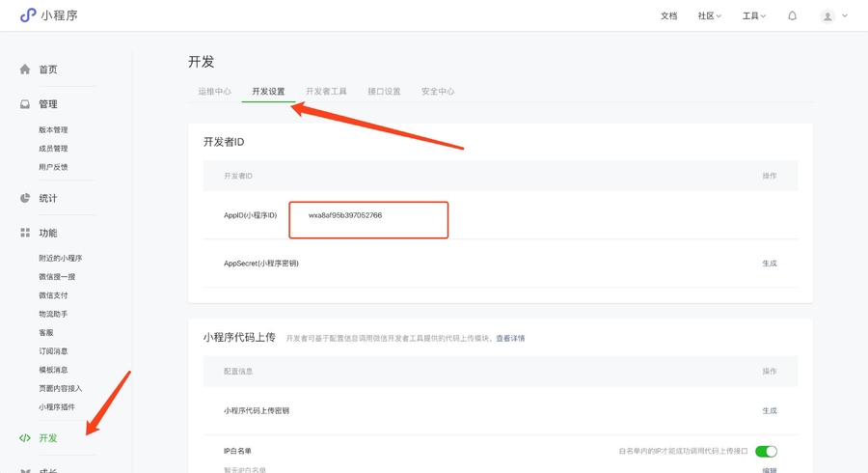Image resolution: width=868 pixels, height=473 pixels.
Task: Click the 功能 grid icon in sidebar
Action: tap(25, 233)
